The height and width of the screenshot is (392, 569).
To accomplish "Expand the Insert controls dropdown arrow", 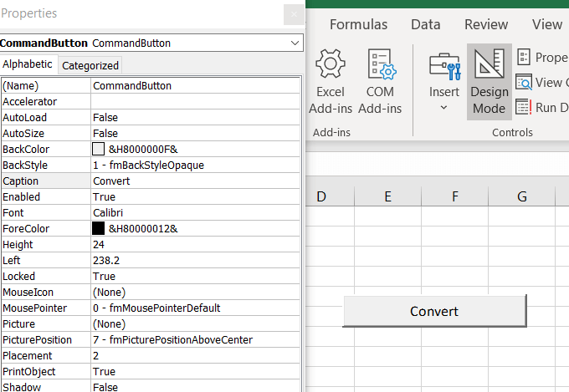I will (444, 108).
